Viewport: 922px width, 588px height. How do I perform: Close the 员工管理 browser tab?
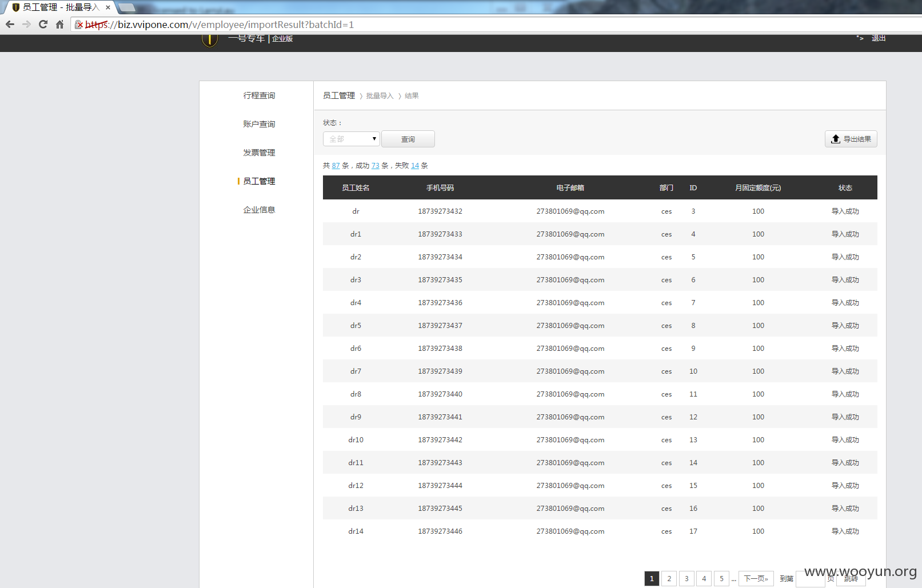click(107, 7)
